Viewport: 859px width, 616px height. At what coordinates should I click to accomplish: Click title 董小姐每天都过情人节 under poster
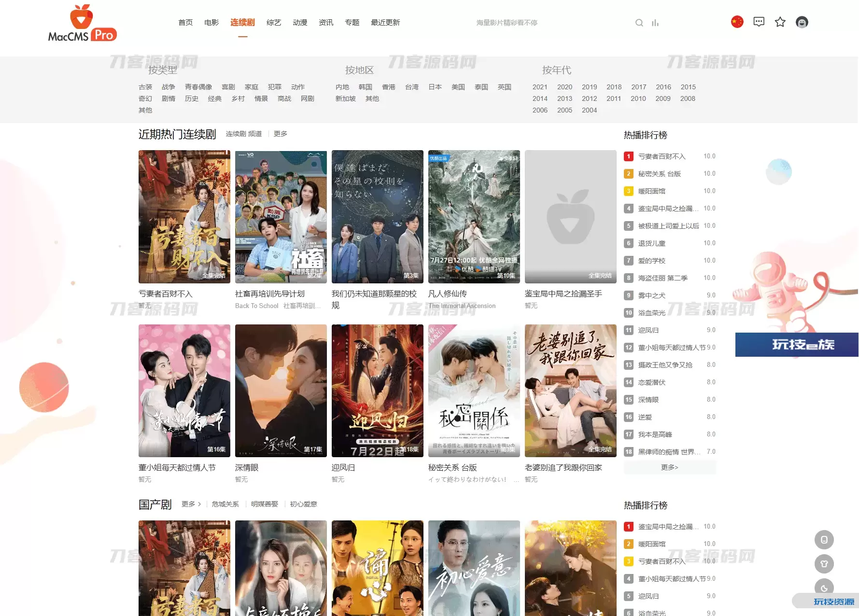177,468
